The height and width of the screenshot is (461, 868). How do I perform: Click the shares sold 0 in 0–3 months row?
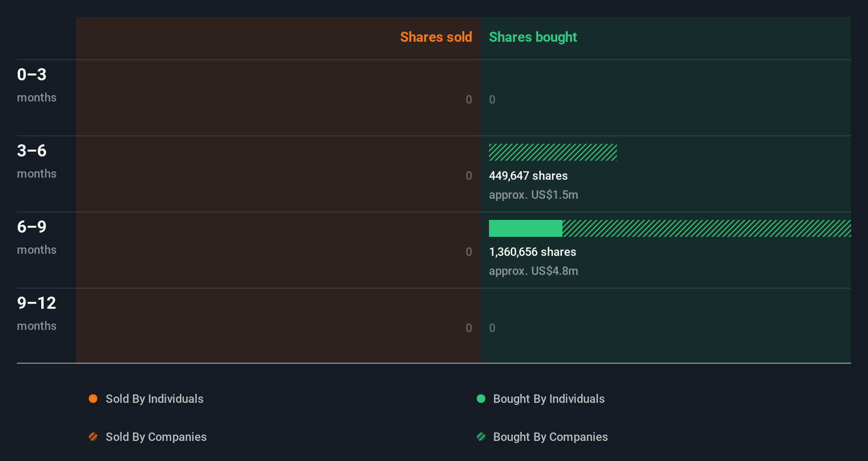pyautogui.click(x=469, y=100)
